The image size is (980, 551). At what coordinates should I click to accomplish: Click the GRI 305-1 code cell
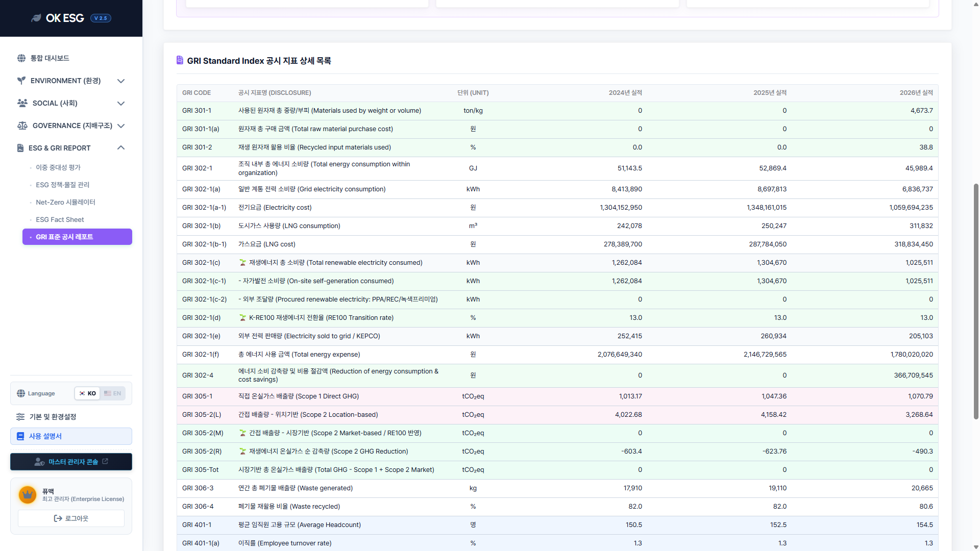(x=197, y=396)
